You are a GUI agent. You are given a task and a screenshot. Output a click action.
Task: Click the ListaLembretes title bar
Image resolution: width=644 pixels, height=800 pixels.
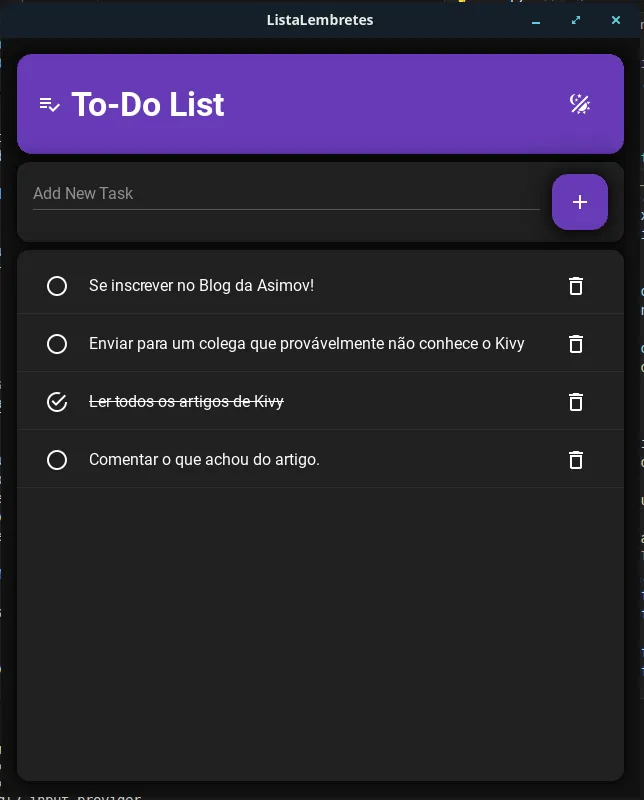pos(320,20)
